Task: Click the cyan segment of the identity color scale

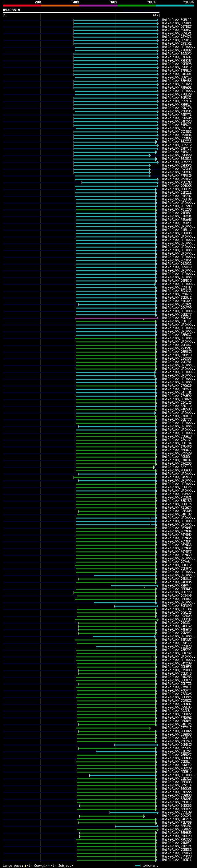Action: (175, 6)
